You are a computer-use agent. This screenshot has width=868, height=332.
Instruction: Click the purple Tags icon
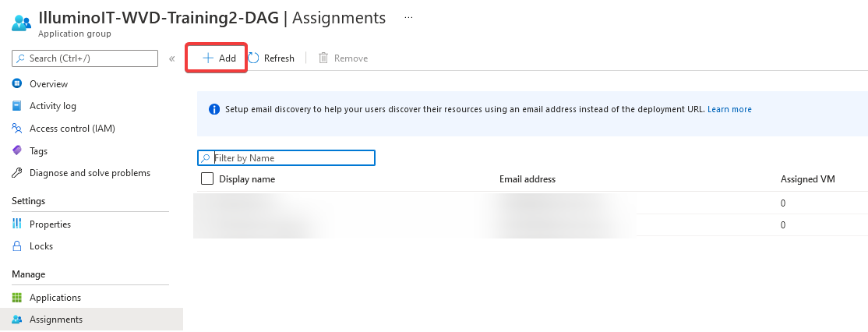click(x=16, y=150)
